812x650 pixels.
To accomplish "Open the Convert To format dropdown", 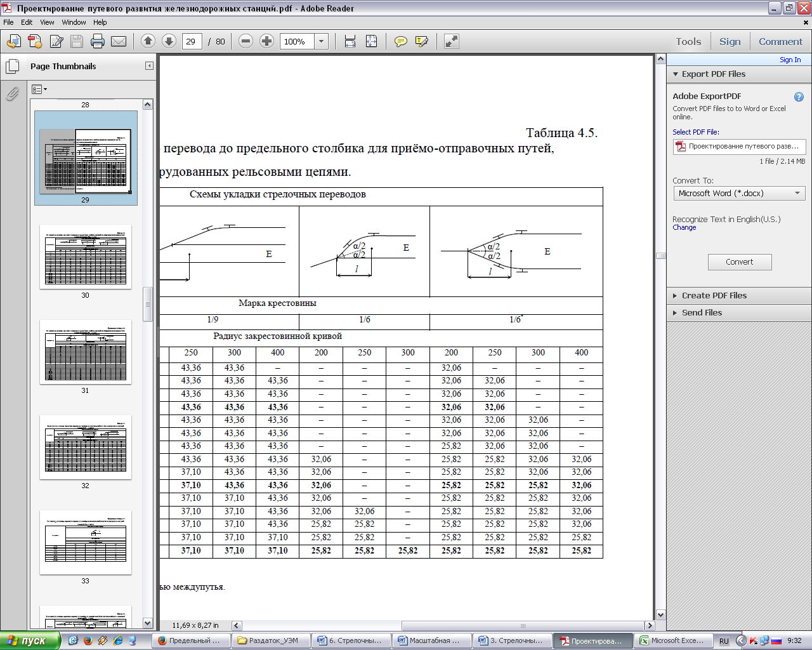I will click(739, 194).
